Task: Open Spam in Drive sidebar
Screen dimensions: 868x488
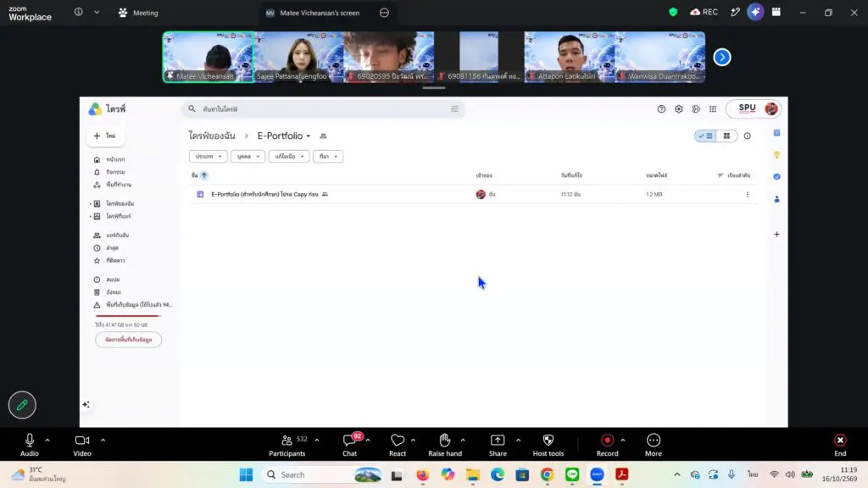Action: click(x=113, y=280)
